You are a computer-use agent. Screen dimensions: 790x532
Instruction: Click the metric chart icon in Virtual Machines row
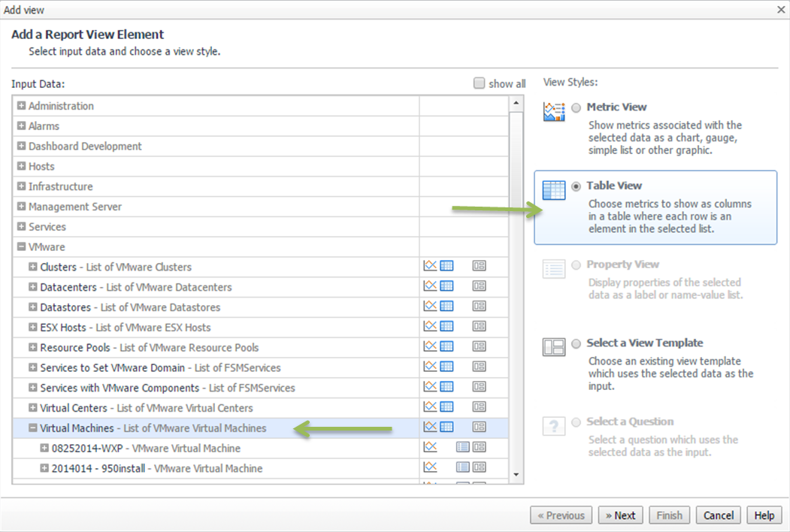point(430,428)
